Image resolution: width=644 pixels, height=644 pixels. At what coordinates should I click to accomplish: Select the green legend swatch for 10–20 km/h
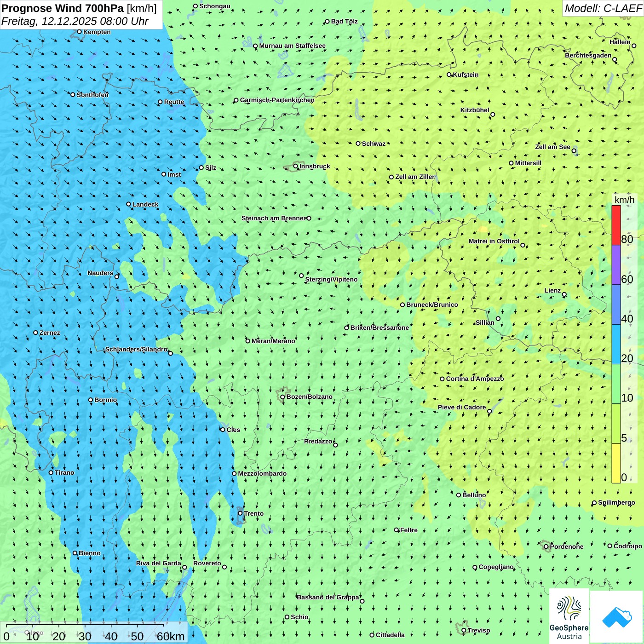[x=616, y=384]
